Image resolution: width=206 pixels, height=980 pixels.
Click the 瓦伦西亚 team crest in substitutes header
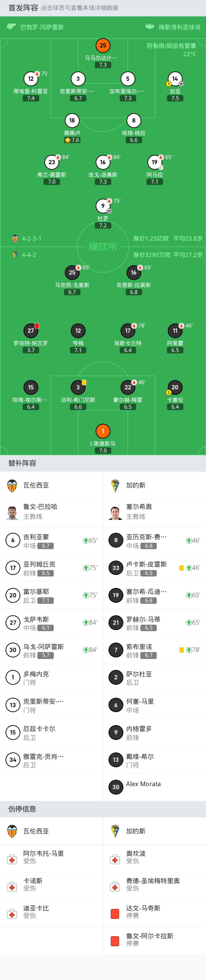[13, 486]
